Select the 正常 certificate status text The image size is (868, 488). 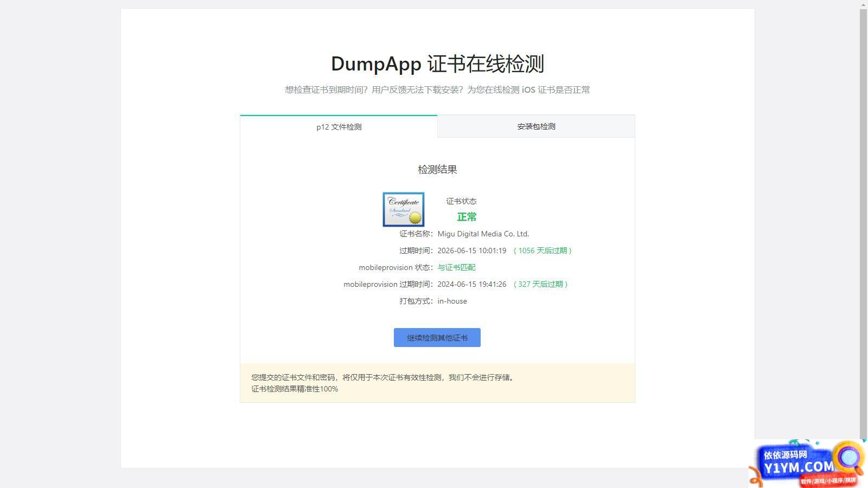click(x=467, y=217)
